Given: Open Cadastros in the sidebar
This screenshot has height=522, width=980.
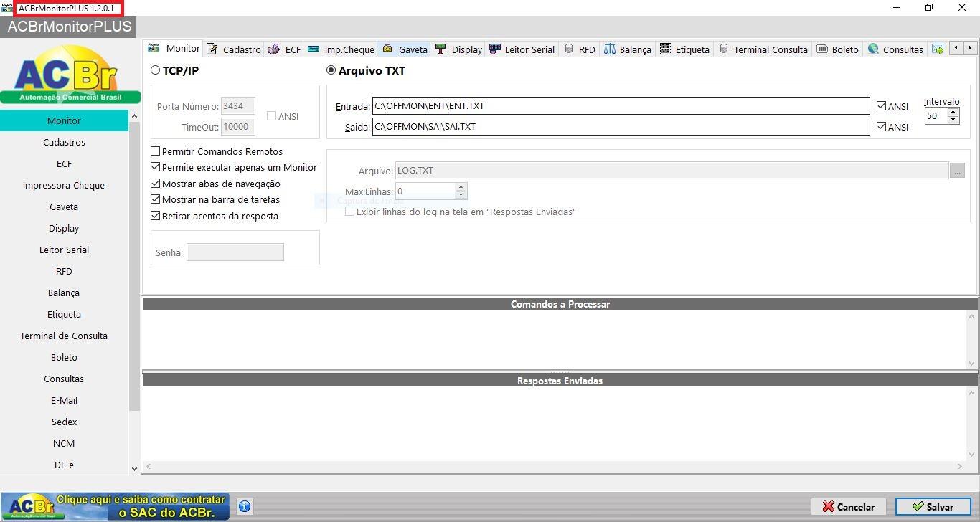Looking at the screenshot, I should point(64,142).
